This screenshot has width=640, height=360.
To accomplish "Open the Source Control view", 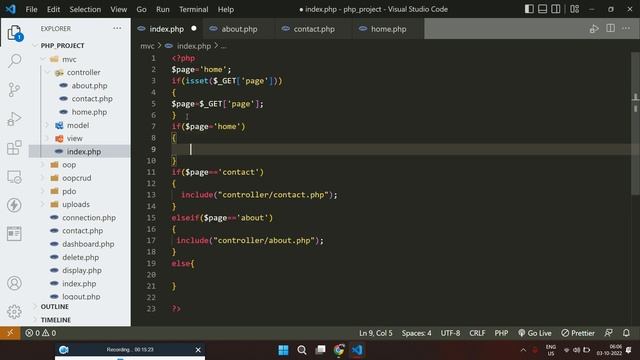I will (14, 90).
